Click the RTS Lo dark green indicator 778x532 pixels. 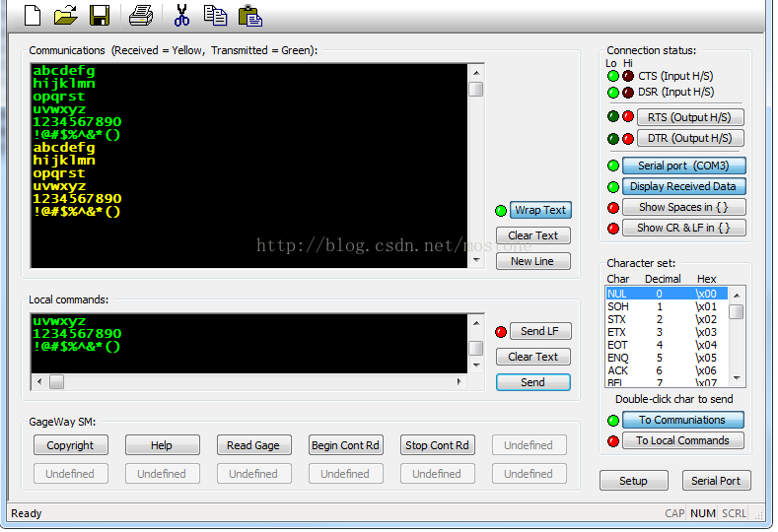[613, 116]
